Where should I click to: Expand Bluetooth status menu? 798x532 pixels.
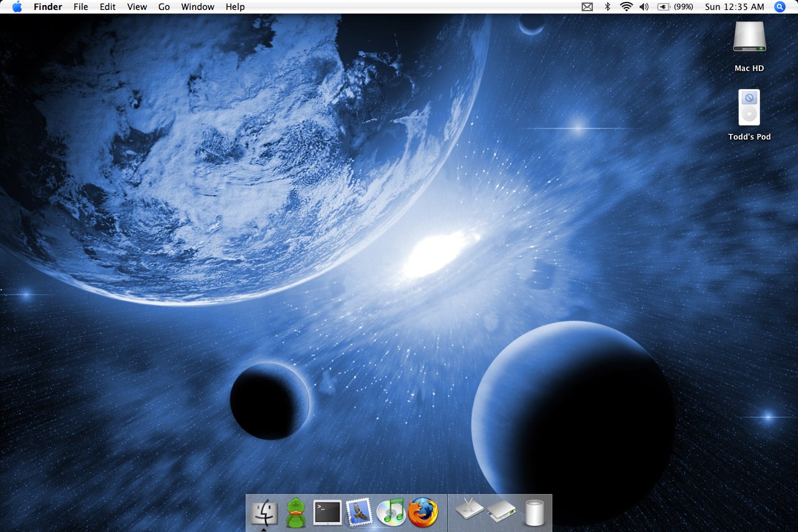point(607,7)
